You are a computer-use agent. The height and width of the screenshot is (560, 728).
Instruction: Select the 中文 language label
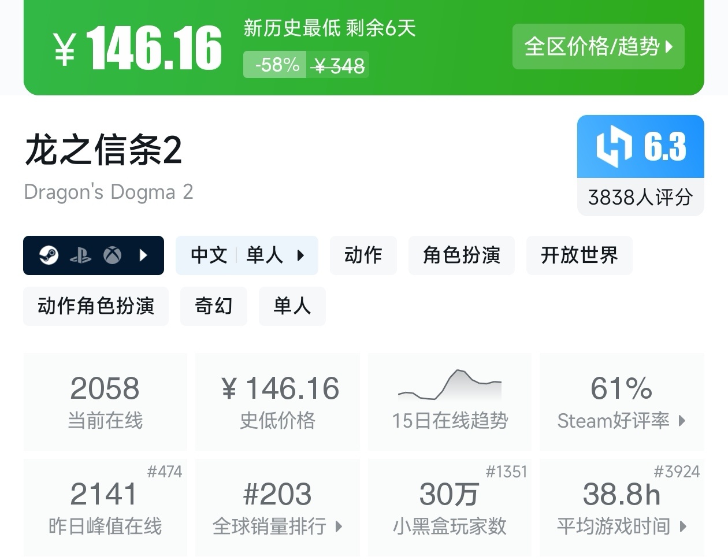209,255
